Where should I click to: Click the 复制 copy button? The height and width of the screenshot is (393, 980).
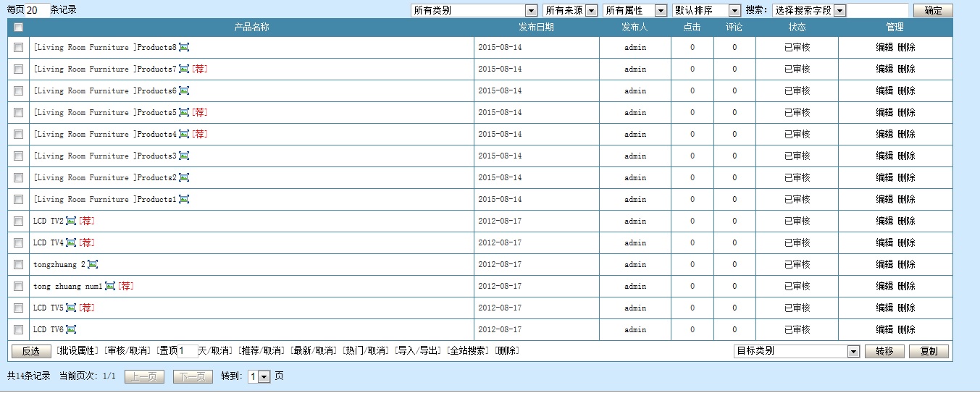coord(929,351)
